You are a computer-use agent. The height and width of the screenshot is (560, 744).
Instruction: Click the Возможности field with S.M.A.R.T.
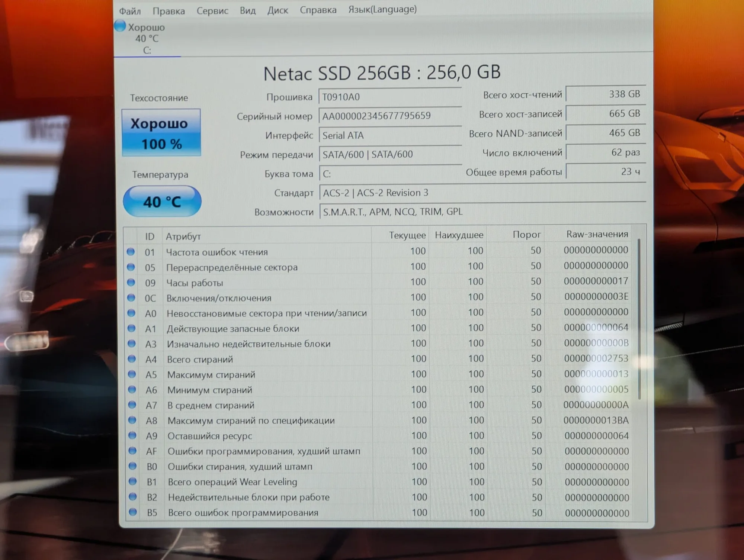coord(482,212)
